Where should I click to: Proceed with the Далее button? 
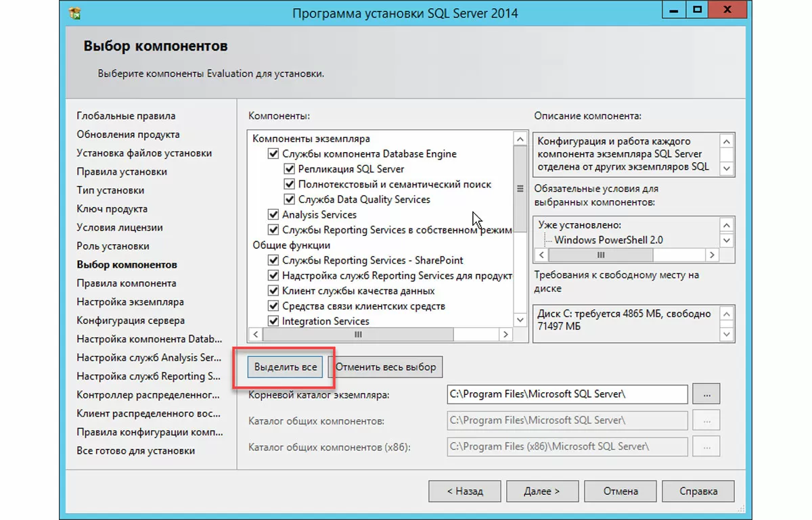pos(542,492)
